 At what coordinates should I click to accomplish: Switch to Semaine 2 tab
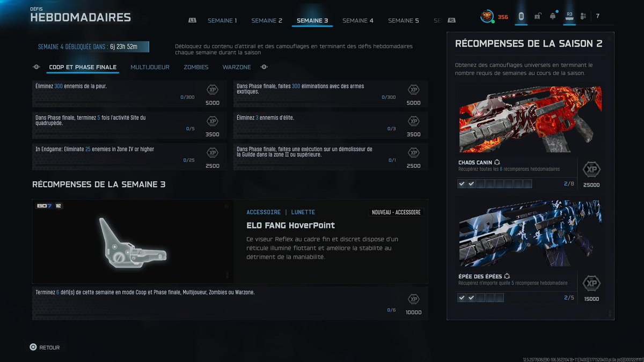[267, 21]
